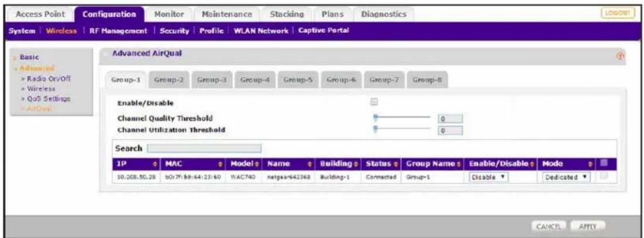
Task: Switch to the Diagnostics tab
Action: coord(383,14)
